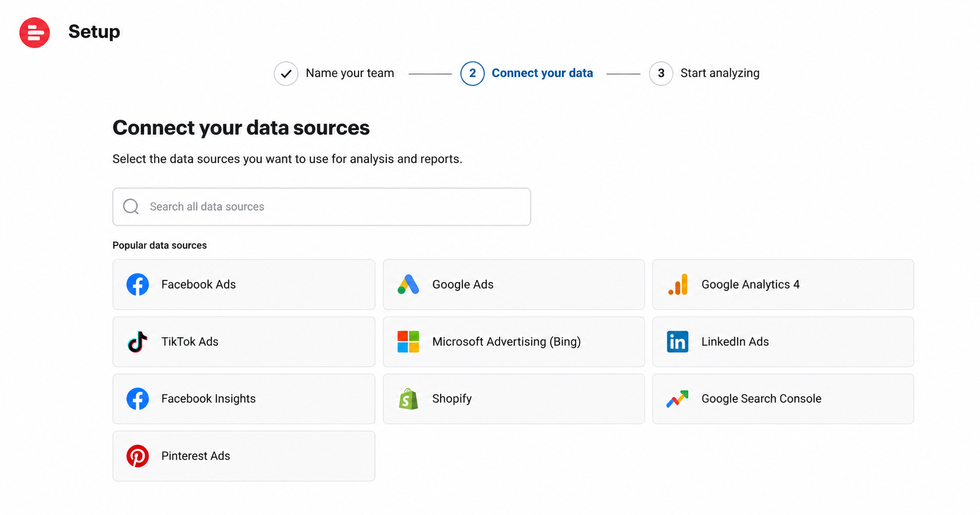Choose LinkedIn Ads label text

tap(735, 342)
